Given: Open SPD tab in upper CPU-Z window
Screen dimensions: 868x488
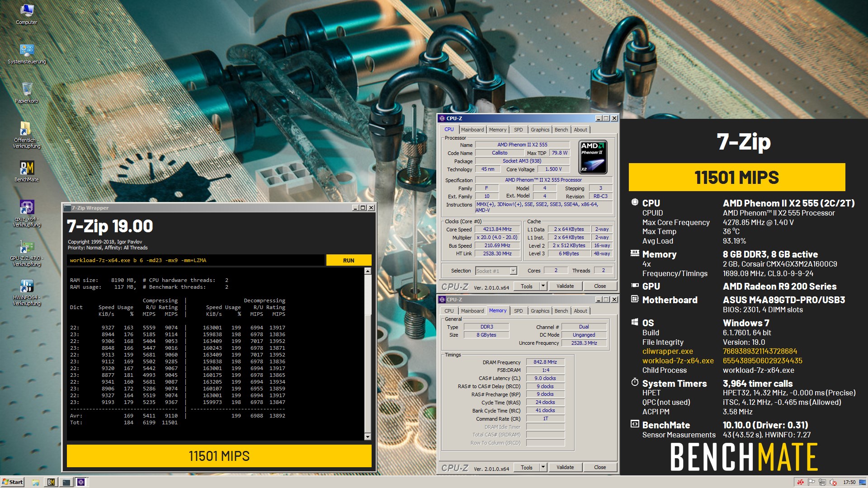Looking at the screenshot, I should (x=519, y=130).
